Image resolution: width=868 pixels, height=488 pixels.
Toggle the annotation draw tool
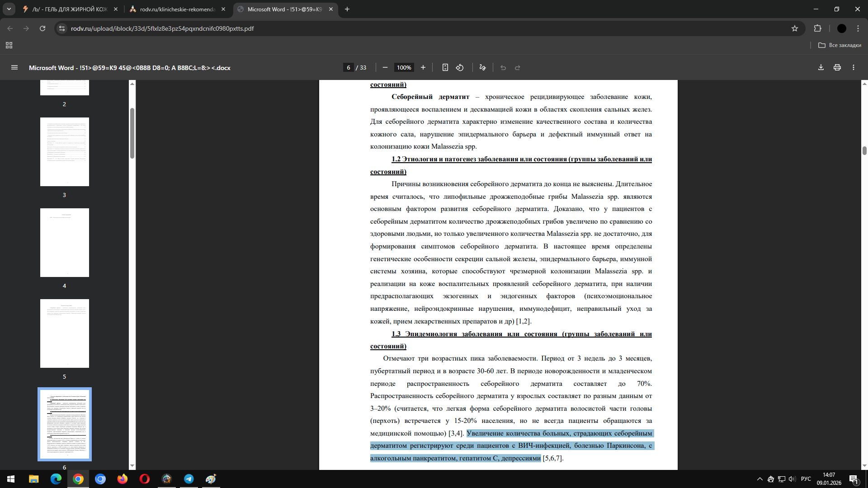[x=482, y=68]
